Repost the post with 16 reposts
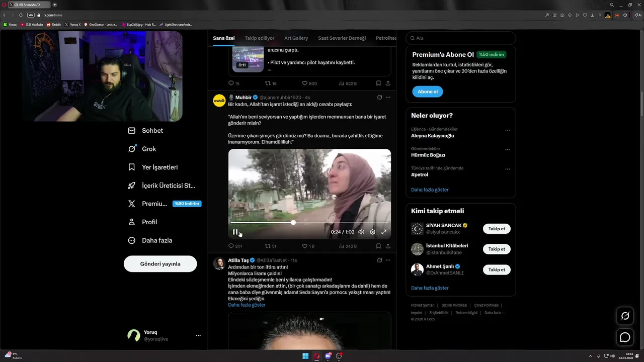 coord(271,83)
